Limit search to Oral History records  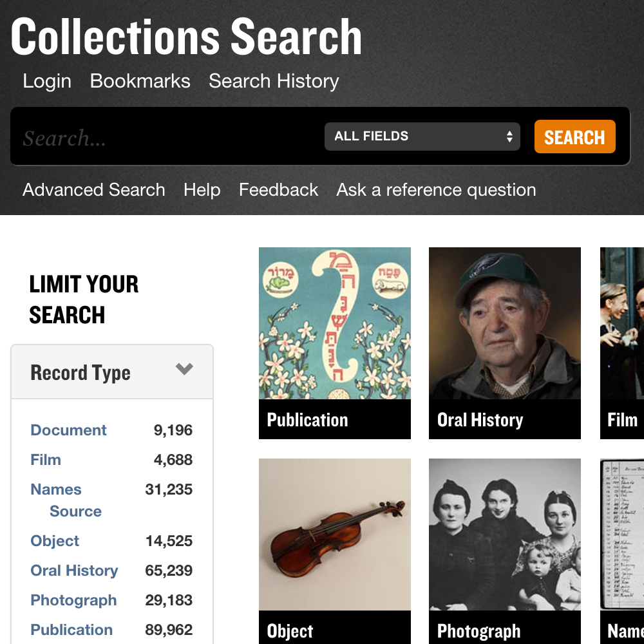tap(74, 571)
